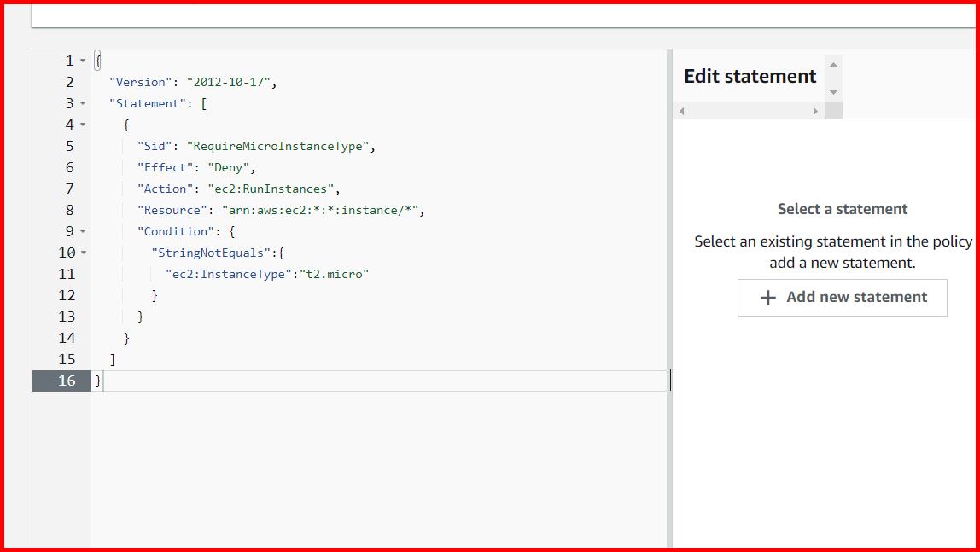
Task: Click line number 2 in the gutter
Action: (66, 81)
